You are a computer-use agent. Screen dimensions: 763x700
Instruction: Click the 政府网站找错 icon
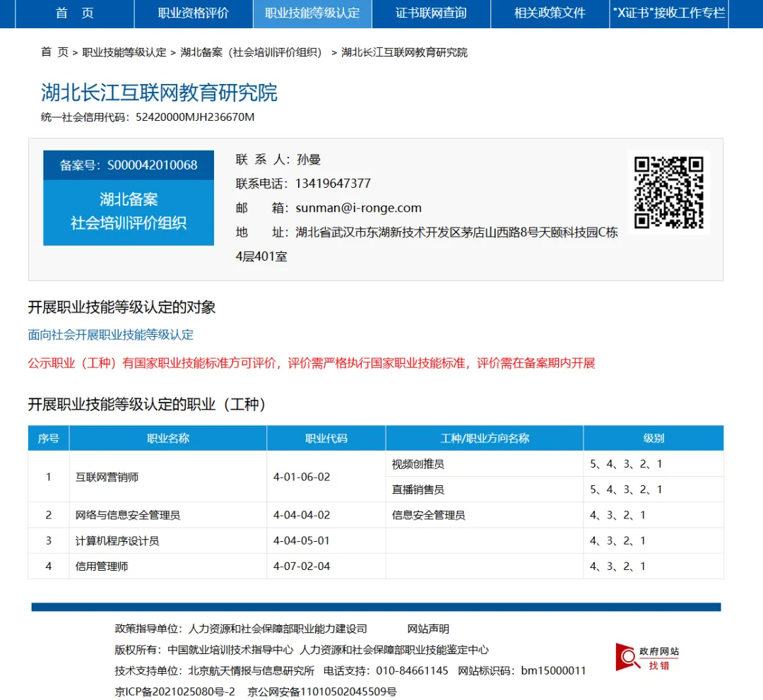click(646, 658)
